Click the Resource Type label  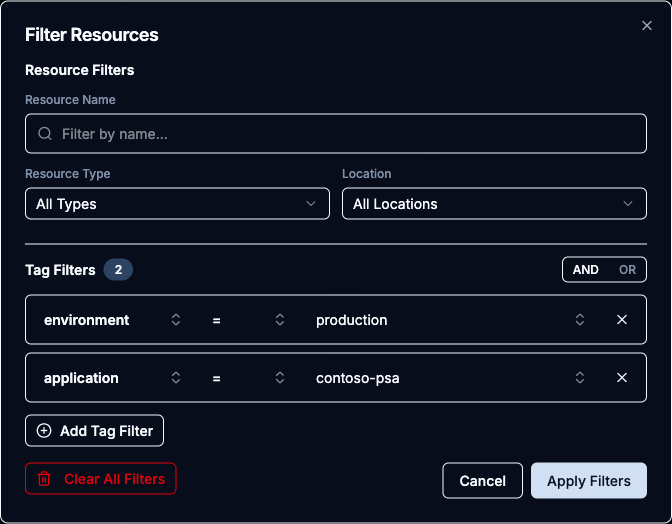68,174
